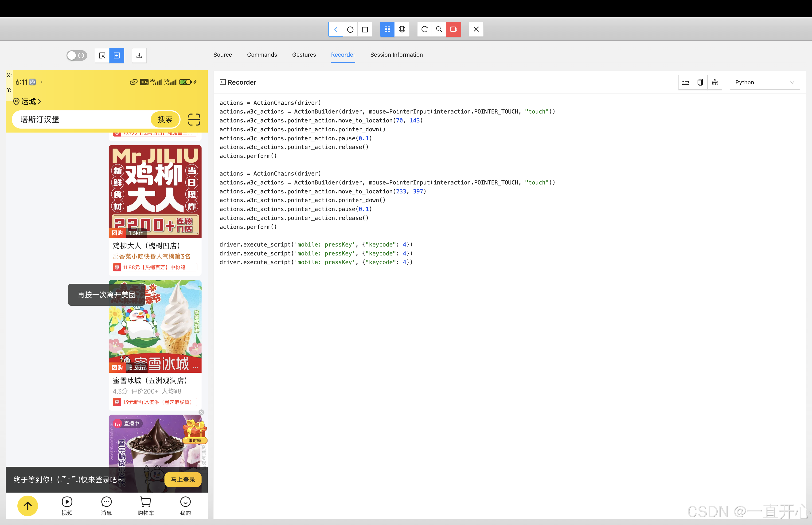Viewport: 812px width, 525px height.
Task: Enable Tap/Swipe by coordinates mode
Action: pos(117,55)
